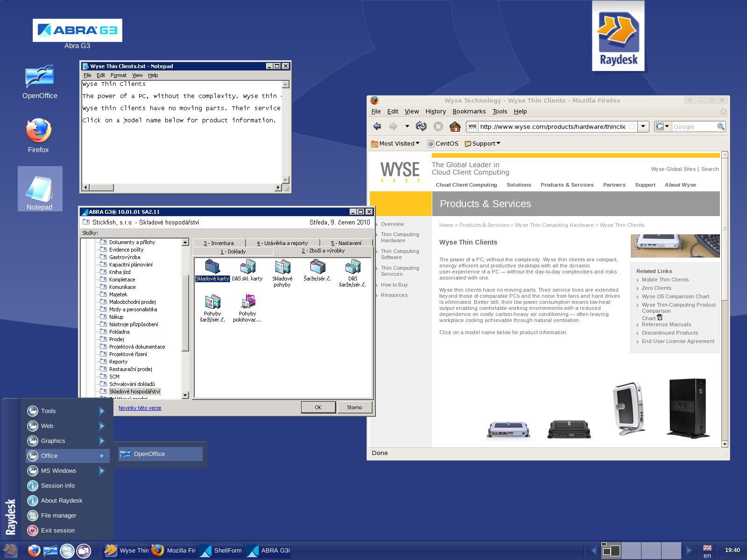Select the Pokladna folder in tree
The image size is (747, 560).
119,332
